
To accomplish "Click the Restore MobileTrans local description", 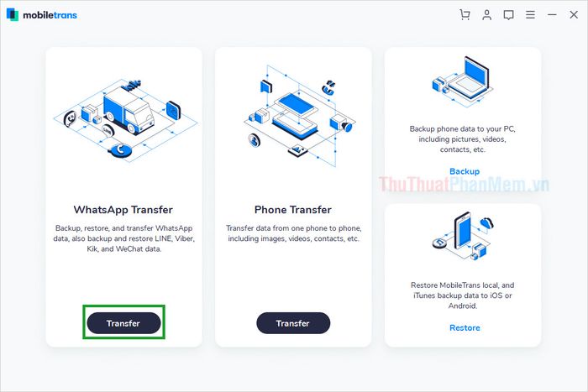I will coord(462,295).
